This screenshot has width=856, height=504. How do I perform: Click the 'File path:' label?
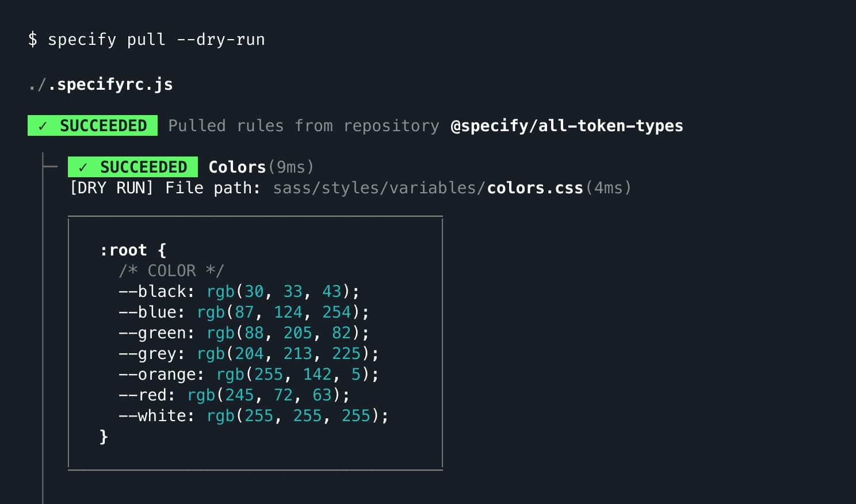213,188
